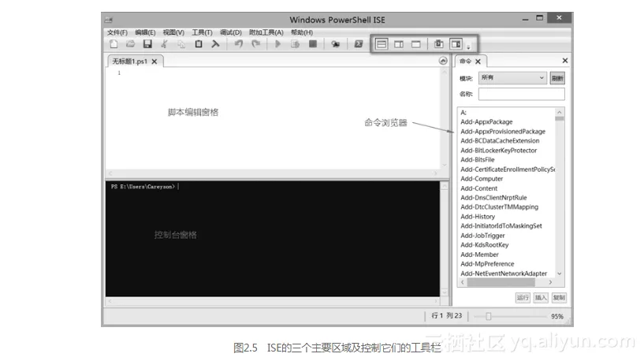Click the Redo arrow icon
Viewport: 644px width, 361px height.
pyautogui.click(x=255, y=44)
